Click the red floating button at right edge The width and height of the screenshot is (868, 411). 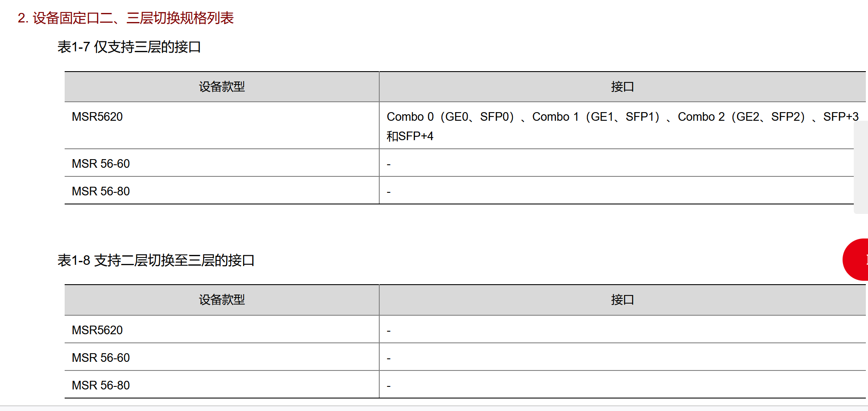(856, 260)
